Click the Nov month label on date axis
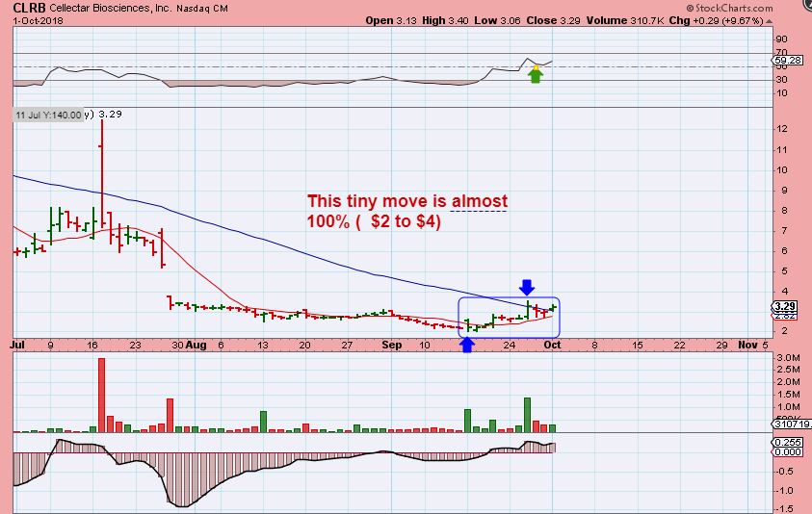 (x=747, y=345)
